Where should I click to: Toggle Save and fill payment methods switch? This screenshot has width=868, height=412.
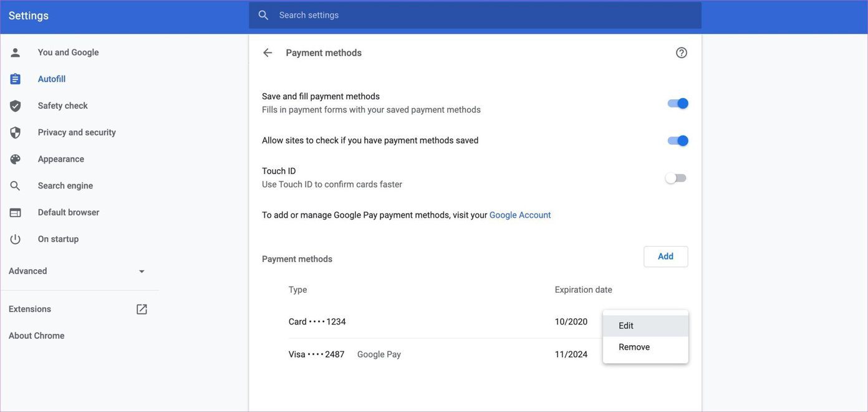tap(678, 103)
